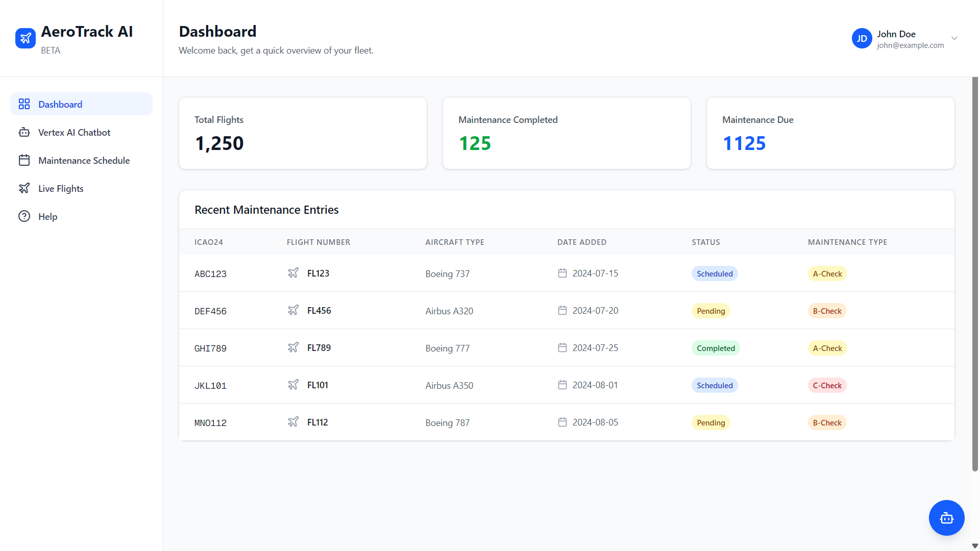The height and width of the screenshot is (551, 980).
Task: Click flight number FL456 link
Action: coord(319,310)
